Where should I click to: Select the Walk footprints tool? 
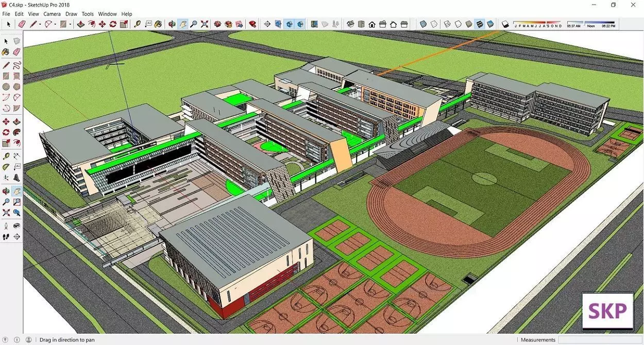point(6,236)
